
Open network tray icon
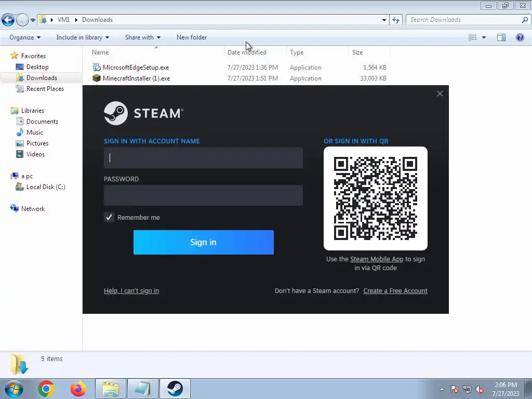[x=467, y=389]
